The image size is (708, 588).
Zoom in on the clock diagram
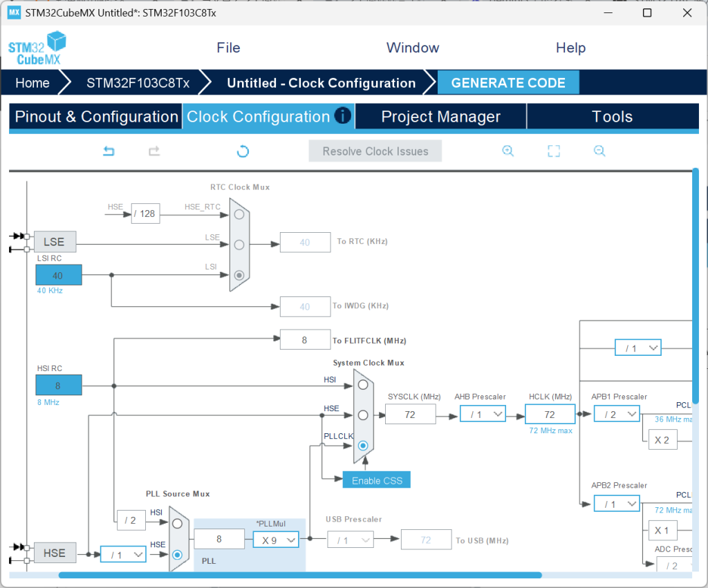508,151
